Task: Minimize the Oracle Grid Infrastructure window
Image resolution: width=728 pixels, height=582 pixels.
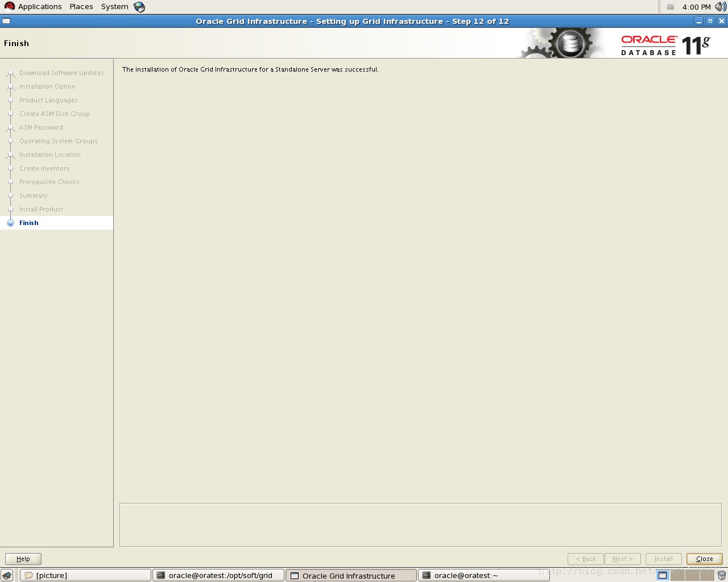Action: [x=699, y=21]
